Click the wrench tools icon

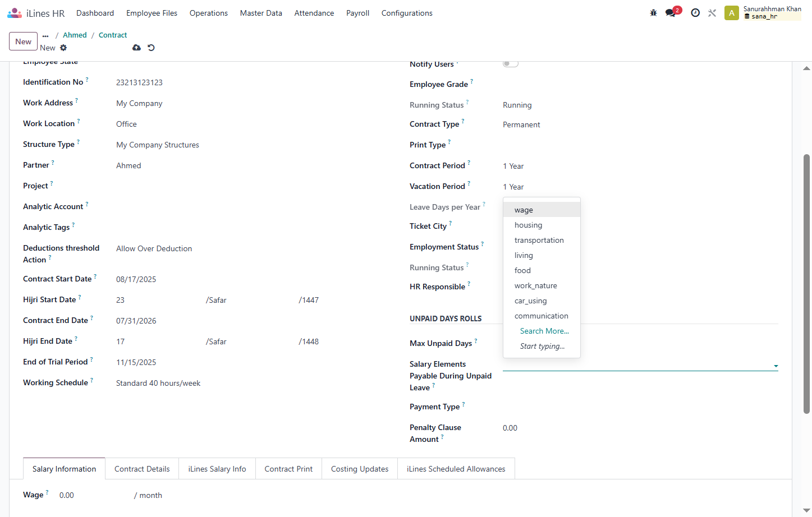pos(712,13)
